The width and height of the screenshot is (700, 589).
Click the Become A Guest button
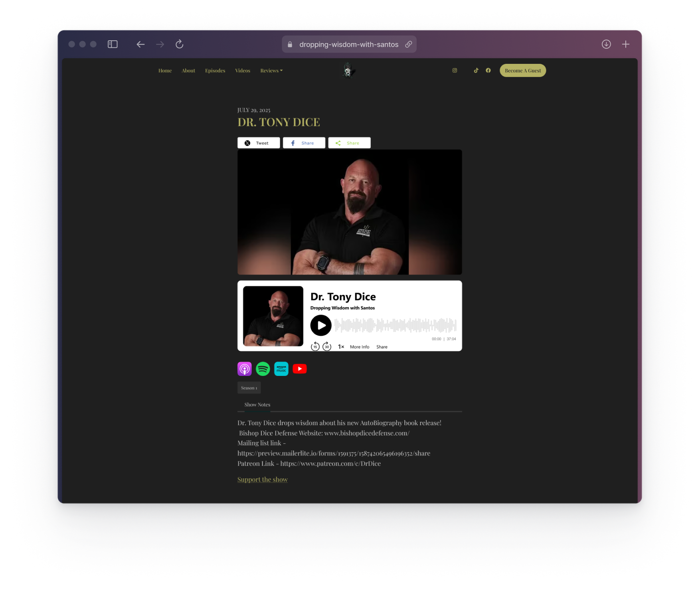tap(523, 71)
